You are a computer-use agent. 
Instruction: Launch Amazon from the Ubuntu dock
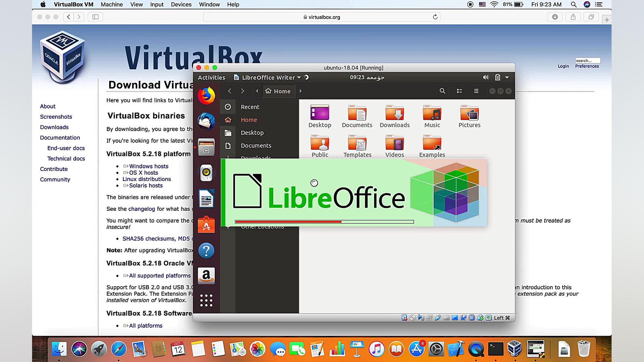(x=206, y=276)
